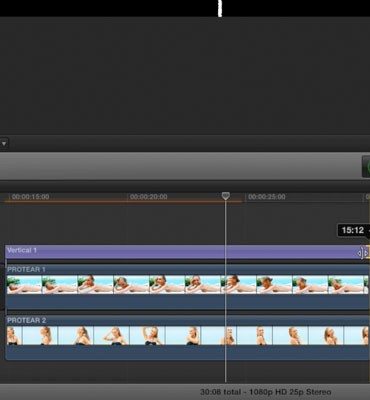Click the trim handle at the end of Vertical 1
This screenshot has width=370, height=400.
point(363,253)
